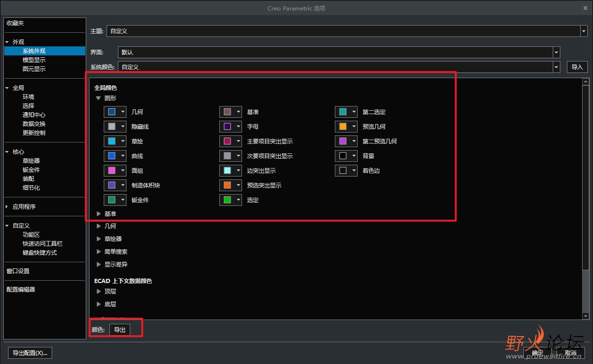This screenshot has width=593, height=364.
Task: Select 数据交换 in the sidebar
Action: click(34, 124)
